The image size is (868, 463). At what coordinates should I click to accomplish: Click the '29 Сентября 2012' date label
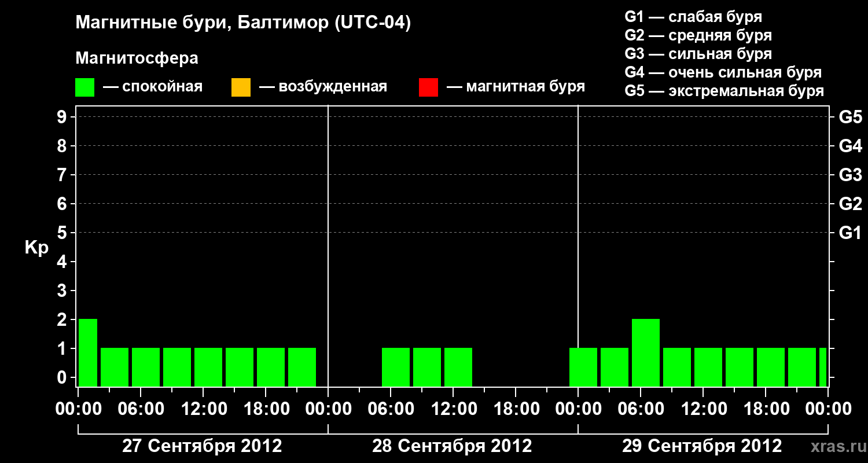[x=702, y=446]
